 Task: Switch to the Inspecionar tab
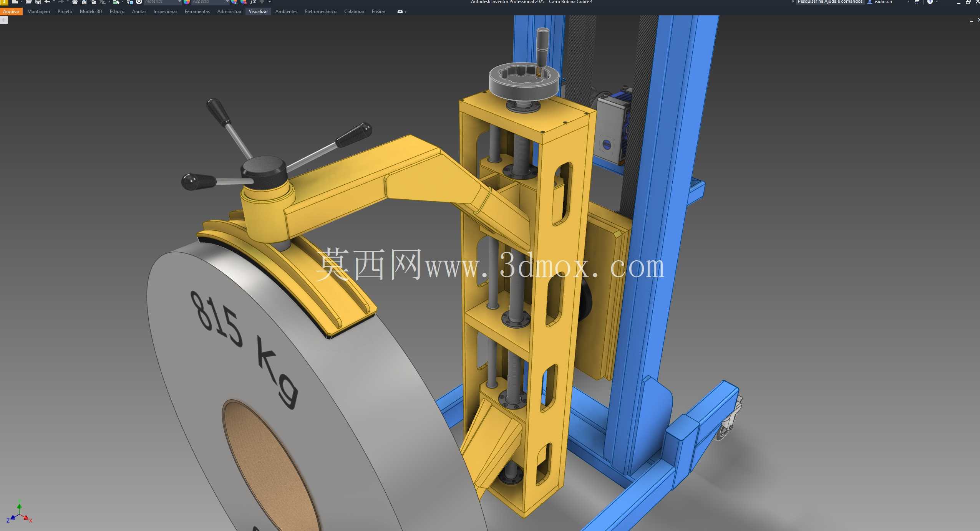point(165,12)
